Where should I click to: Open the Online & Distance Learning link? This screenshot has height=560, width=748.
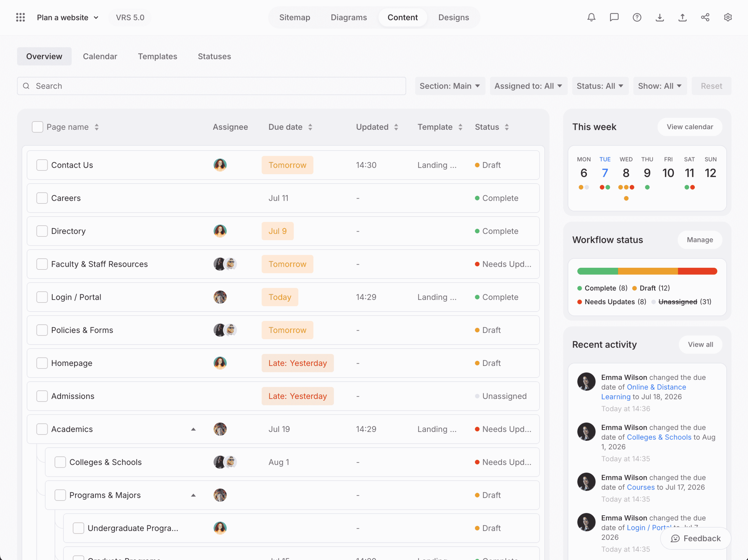click(643, 392)
